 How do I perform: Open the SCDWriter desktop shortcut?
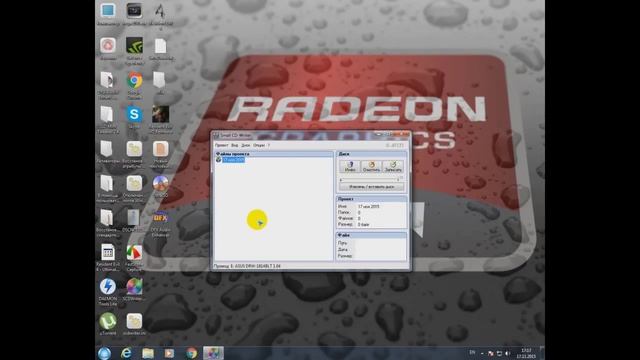(x=134, y=287)
